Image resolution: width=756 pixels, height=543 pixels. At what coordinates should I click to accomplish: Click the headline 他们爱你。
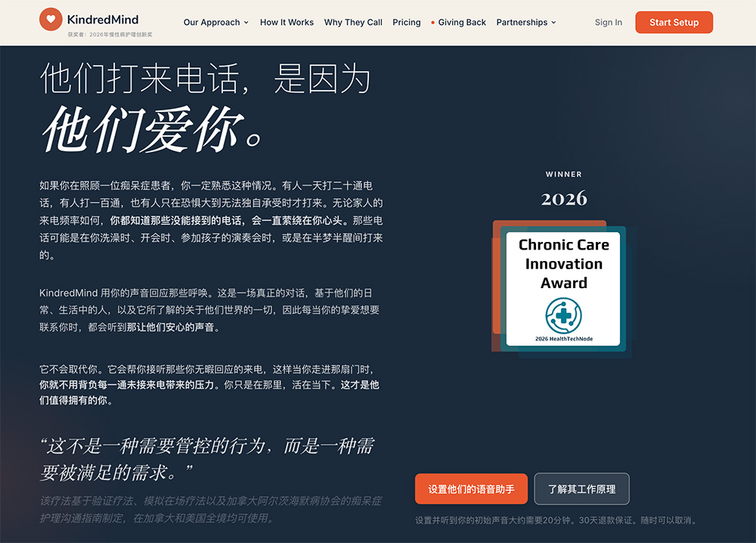pos(153,129)
